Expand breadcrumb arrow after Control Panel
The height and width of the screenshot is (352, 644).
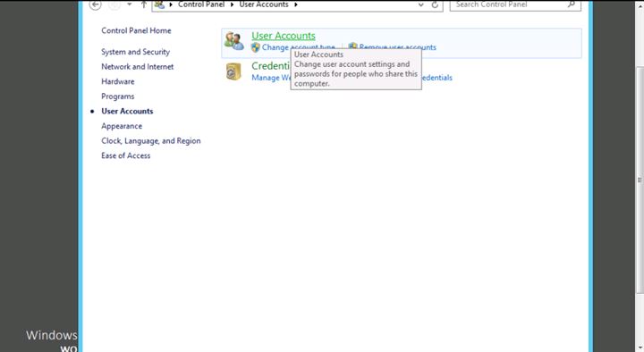tap(232, 4)
